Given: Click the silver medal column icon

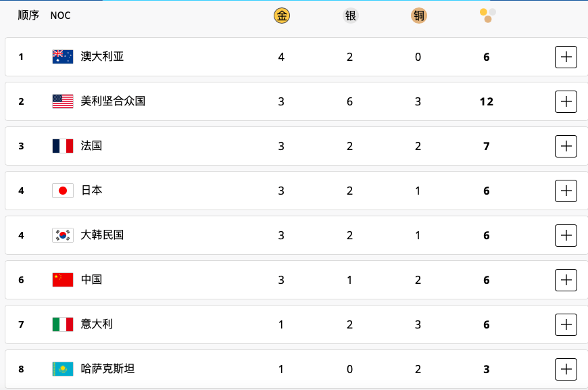Looking at the screenshot, I should click(350, 15).
